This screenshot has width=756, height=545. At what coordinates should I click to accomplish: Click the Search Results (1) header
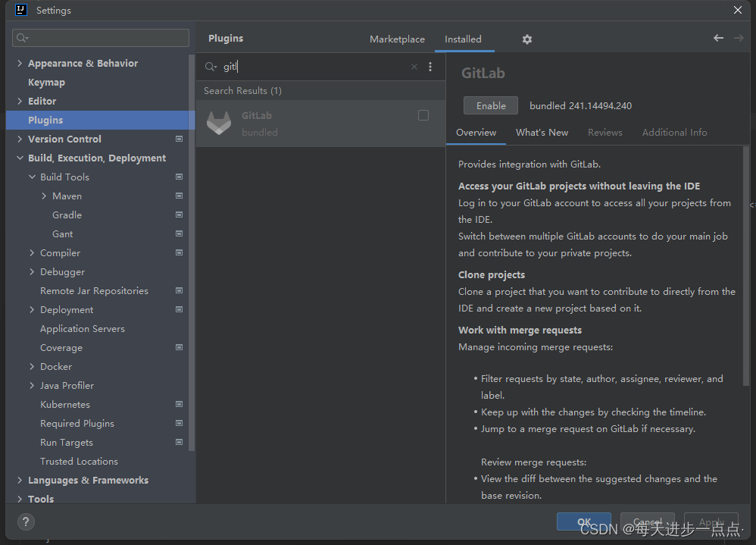click(242, 91)
